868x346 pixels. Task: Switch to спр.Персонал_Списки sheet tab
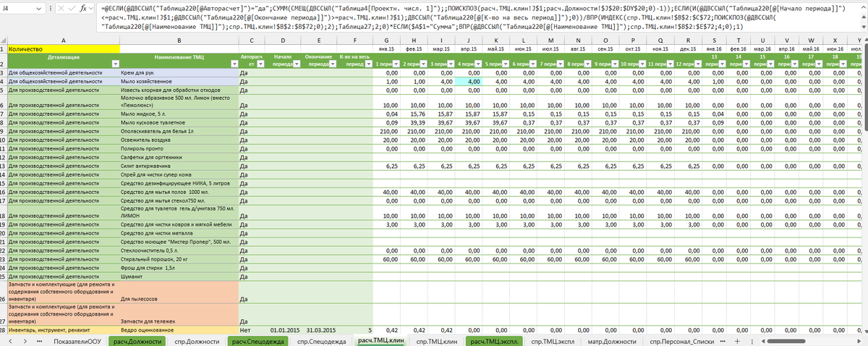(681, 340)
